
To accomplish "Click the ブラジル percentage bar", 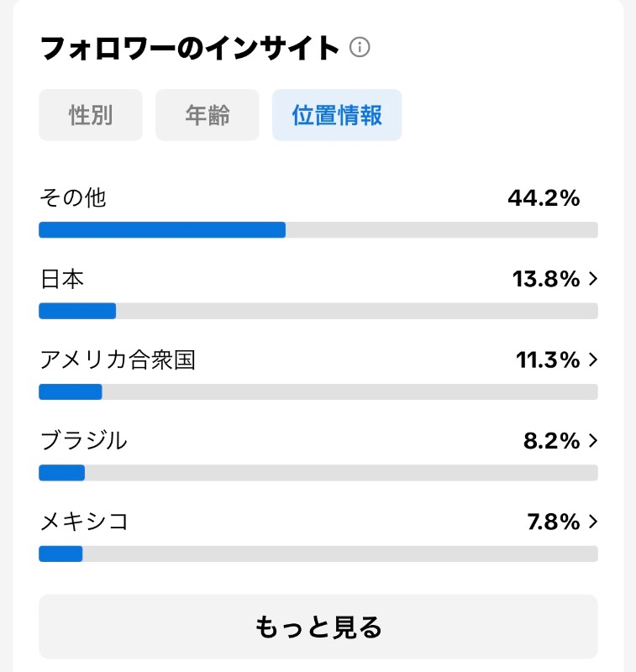I will point(318,473).
